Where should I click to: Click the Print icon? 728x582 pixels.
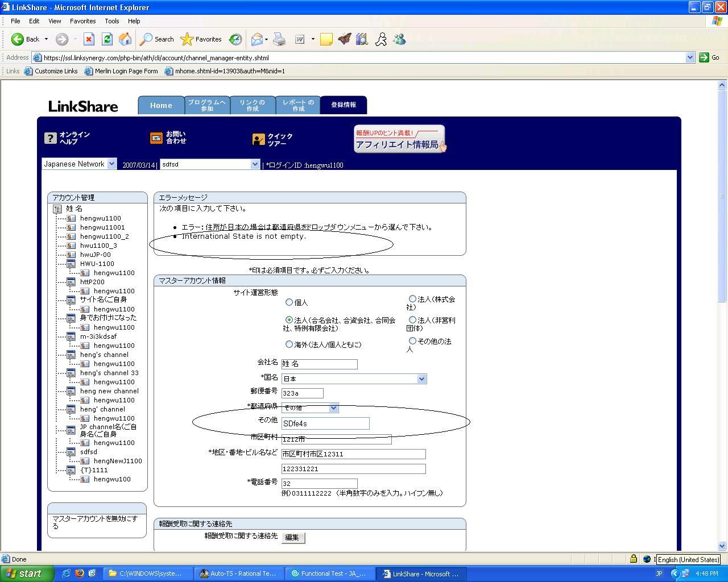pyautogui.click(x=279, y=39)
